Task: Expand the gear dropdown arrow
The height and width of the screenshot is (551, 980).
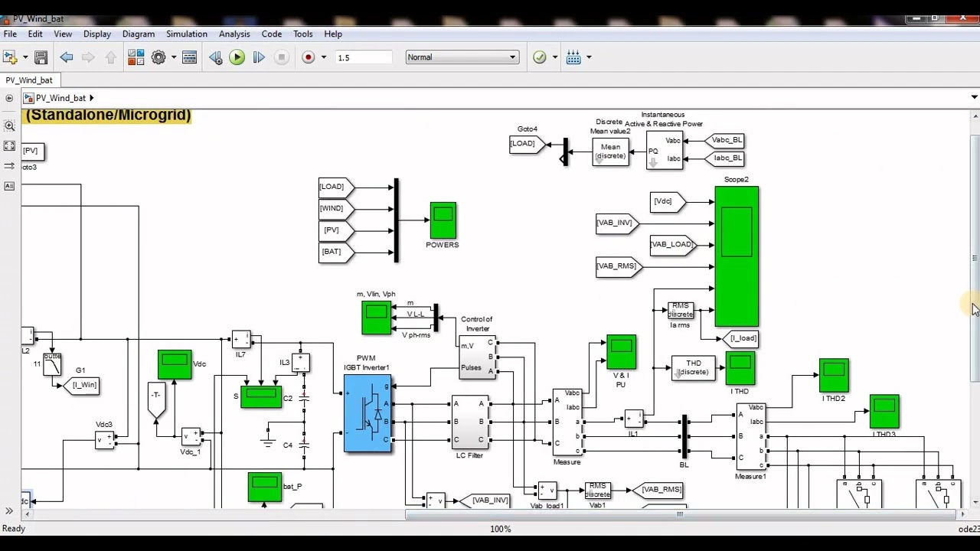Action: tap(174, 57)
